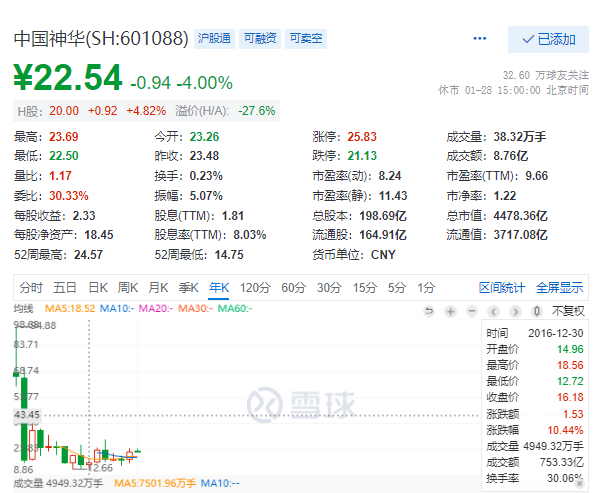
Task: Click the tooltip 涨跌幅 value 10.44%
Action: tap(565, 430)
